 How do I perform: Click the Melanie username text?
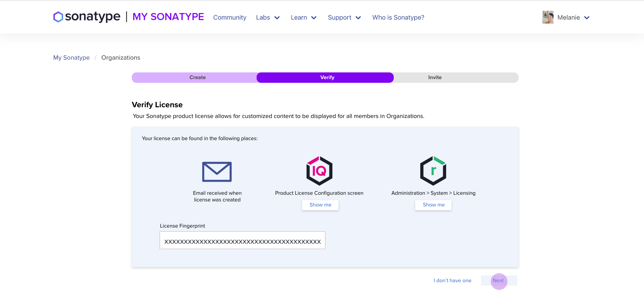[x=569, y=17]
